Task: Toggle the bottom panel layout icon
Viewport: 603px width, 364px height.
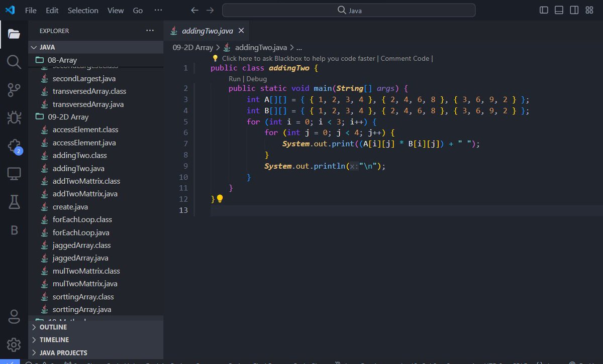Action: (559, 10)
